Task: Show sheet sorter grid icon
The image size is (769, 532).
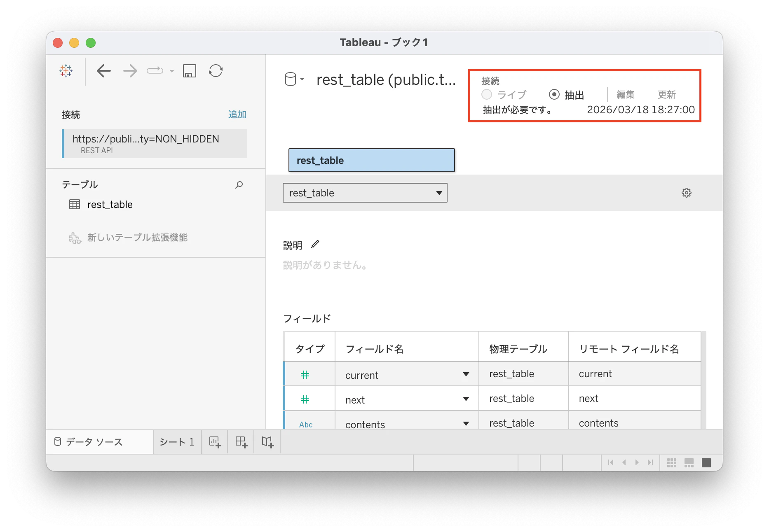Action: 672,463
